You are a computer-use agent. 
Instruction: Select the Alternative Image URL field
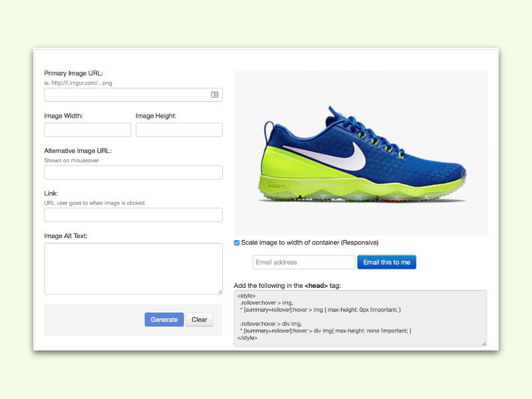point(134,172)
